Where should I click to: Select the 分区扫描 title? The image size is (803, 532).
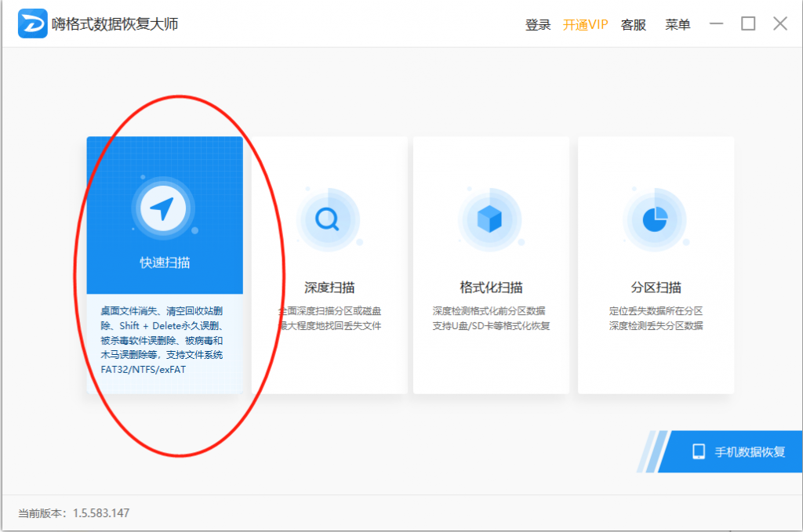(656, 288)
